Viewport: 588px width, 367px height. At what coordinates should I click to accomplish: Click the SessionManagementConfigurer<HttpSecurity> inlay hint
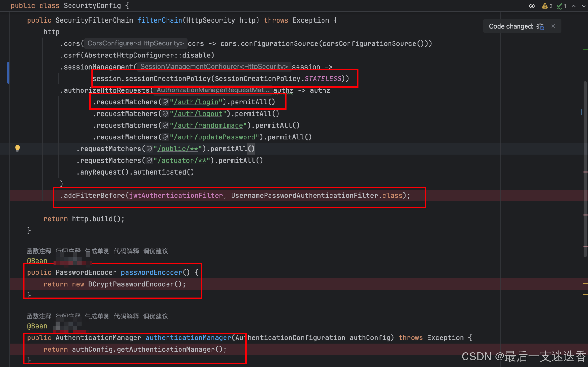[214, 66]
